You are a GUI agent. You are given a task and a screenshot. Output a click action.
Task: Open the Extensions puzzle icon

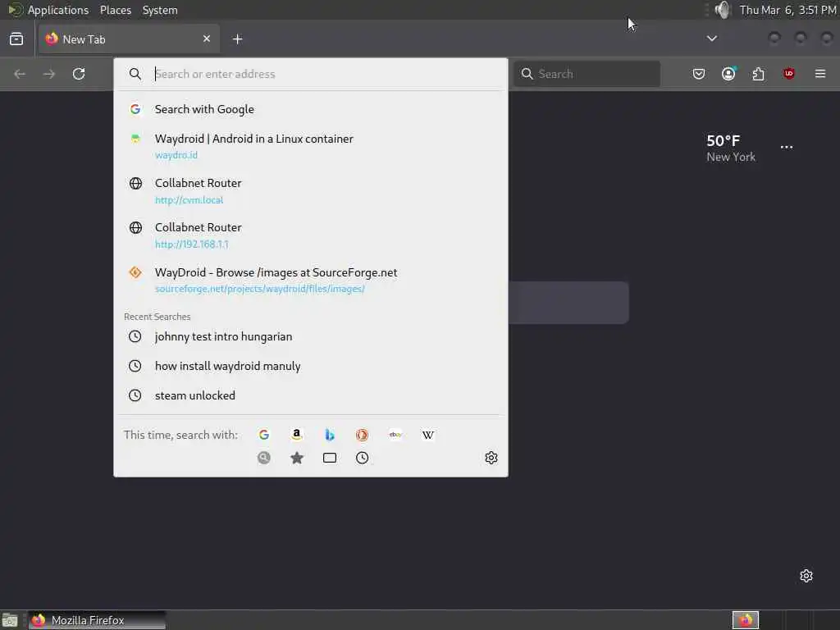point(758,74)
